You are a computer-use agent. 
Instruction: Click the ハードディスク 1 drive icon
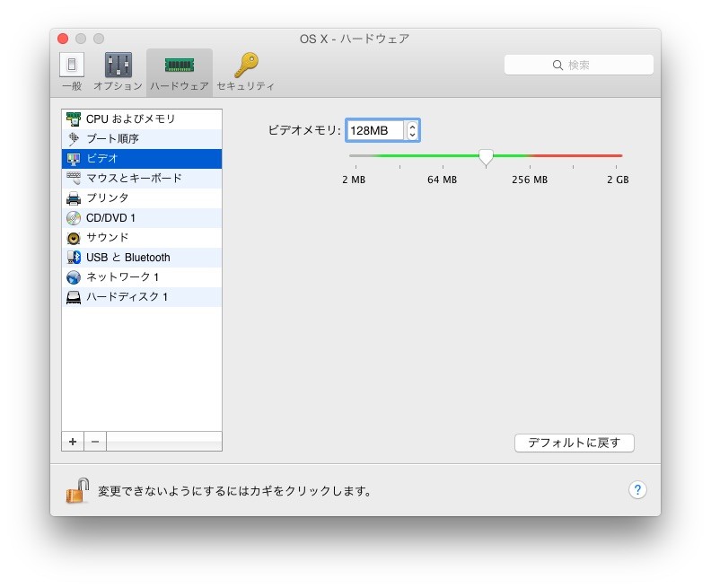[x=74, y=297]
